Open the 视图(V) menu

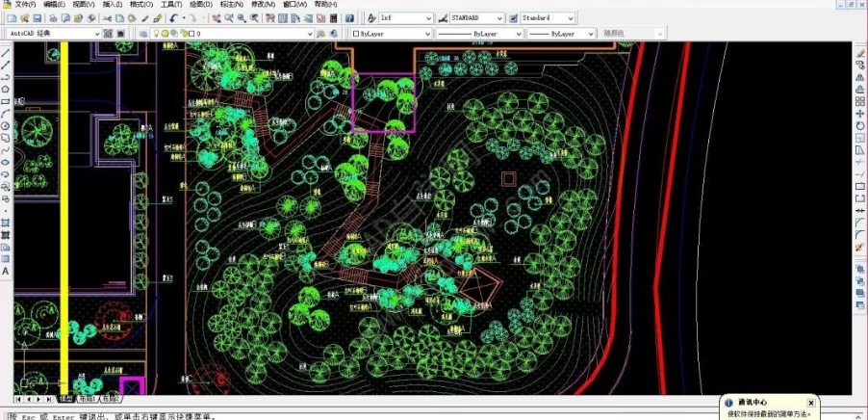pyautogui.click(x=84, y=5)
